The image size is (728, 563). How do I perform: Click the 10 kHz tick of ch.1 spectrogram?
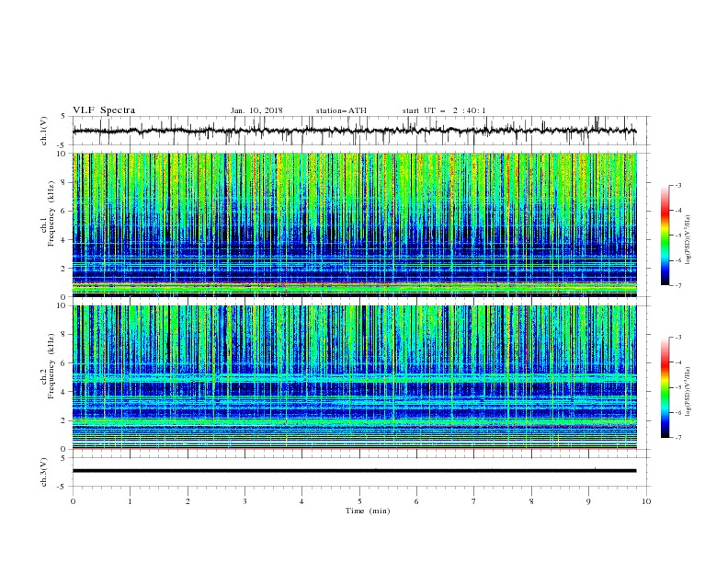click(x=63, y=154)
